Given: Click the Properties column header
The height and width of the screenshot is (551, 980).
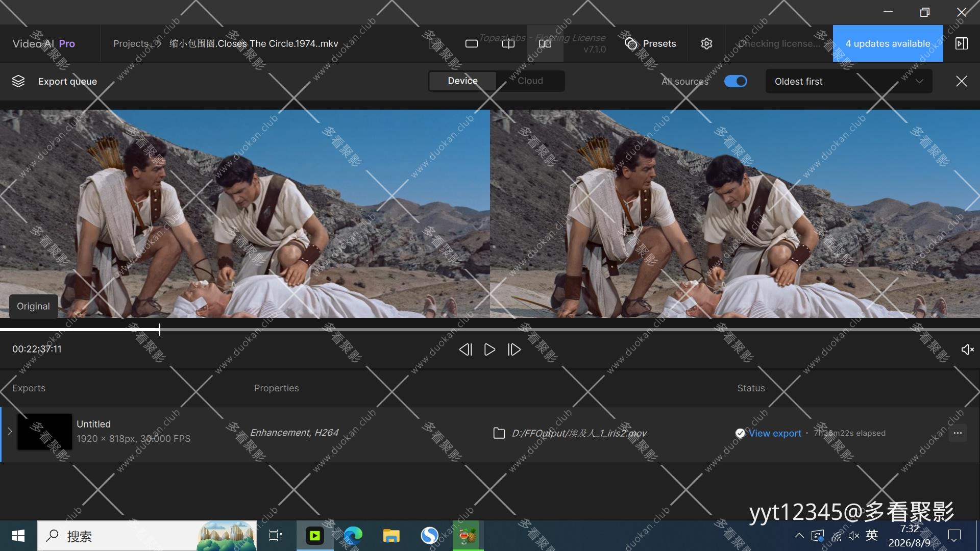Looking at the screenshot, I should point(277,388).
